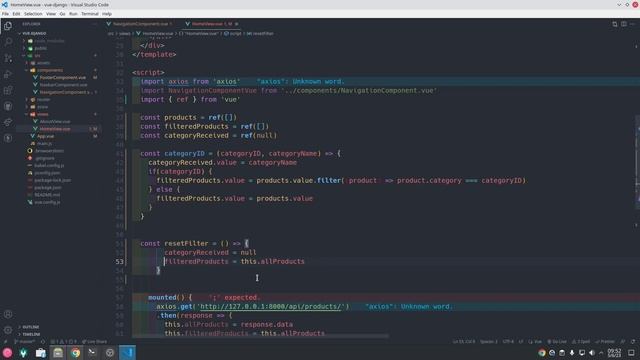Collapse the src folder
Screen dimensions: 640x360
[37, 56]
